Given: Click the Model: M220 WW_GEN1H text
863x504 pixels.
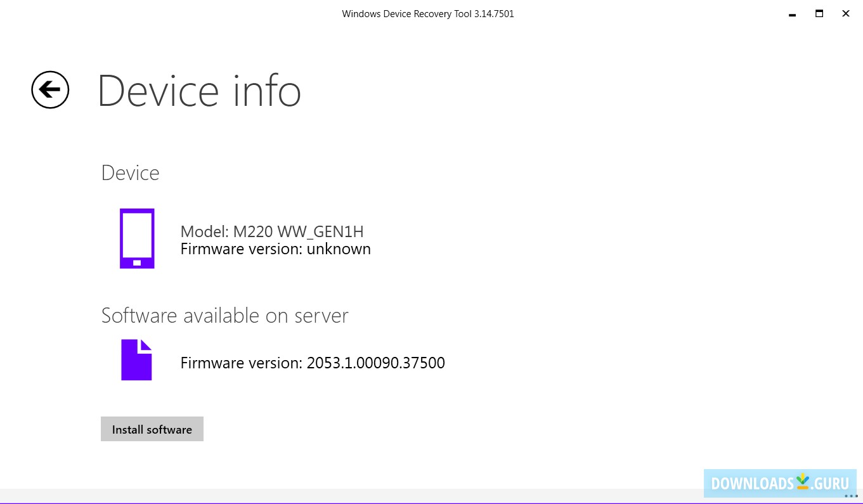Looking at the screenshot, I should [x=272, y=231].
